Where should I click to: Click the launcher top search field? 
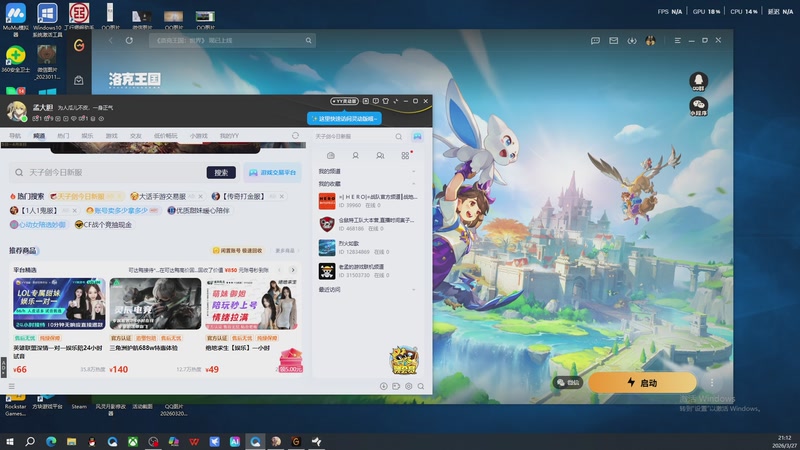(x=232, y=40)
